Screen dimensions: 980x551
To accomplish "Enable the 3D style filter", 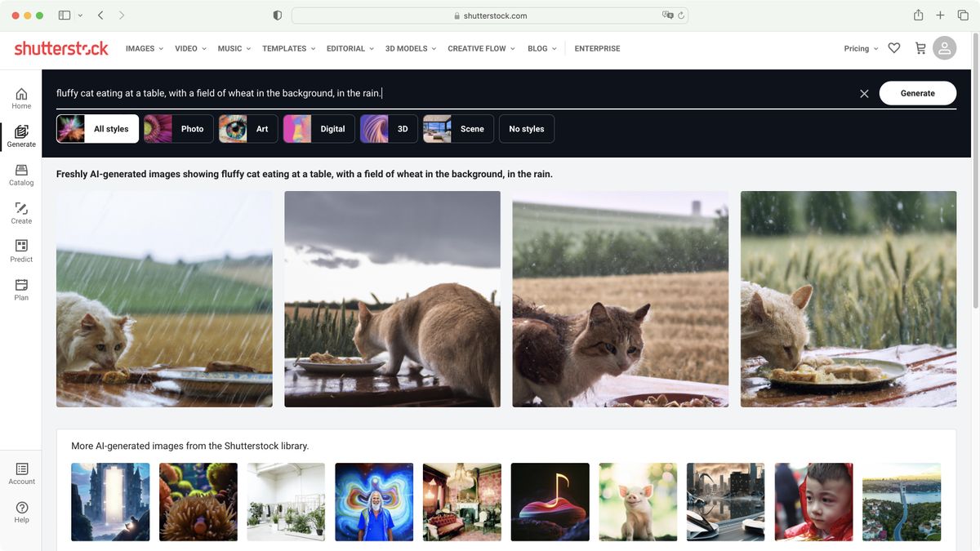I will click(x=389, y=128).
